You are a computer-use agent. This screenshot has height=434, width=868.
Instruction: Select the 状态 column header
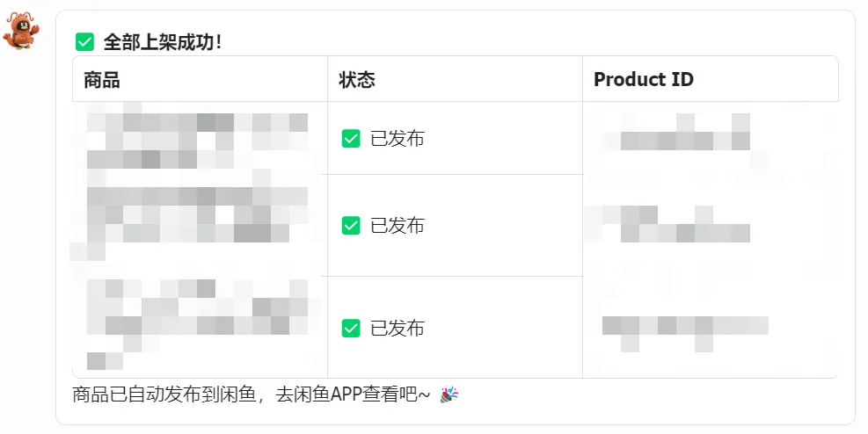(357, 80)
